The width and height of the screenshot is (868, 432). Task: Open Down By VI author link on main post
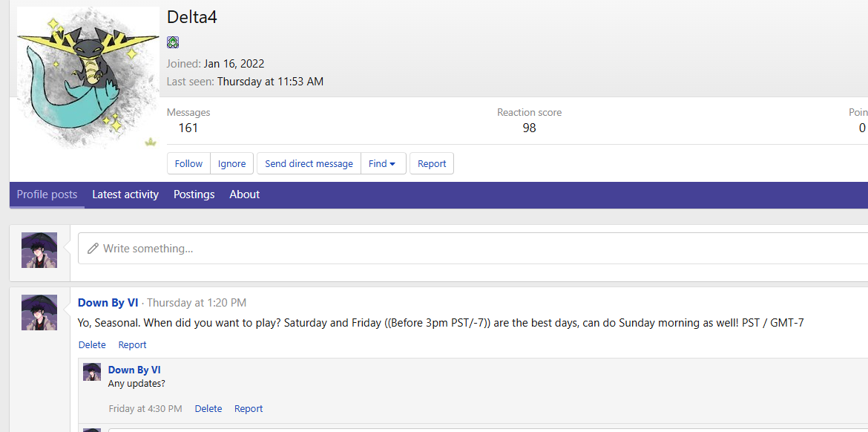click(x=108, y=303)
